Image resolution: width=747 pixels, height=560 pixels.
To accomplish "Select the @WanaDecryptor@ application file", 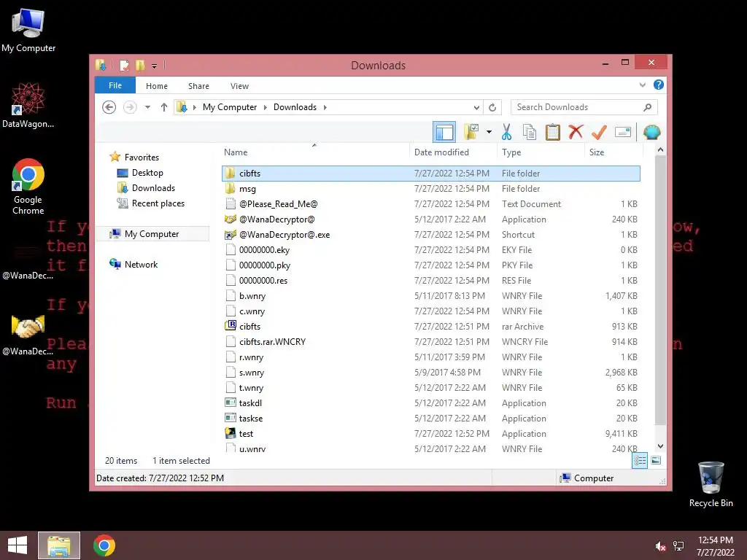I will (x=430, y=219).
